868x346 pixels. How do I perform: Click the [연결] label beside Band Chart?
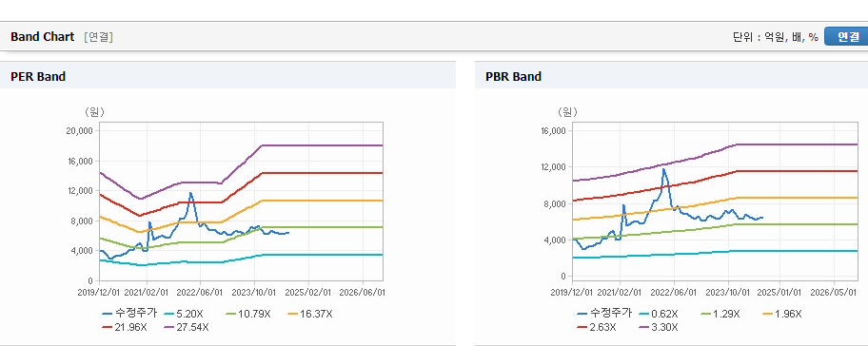[x=99, y=37]
